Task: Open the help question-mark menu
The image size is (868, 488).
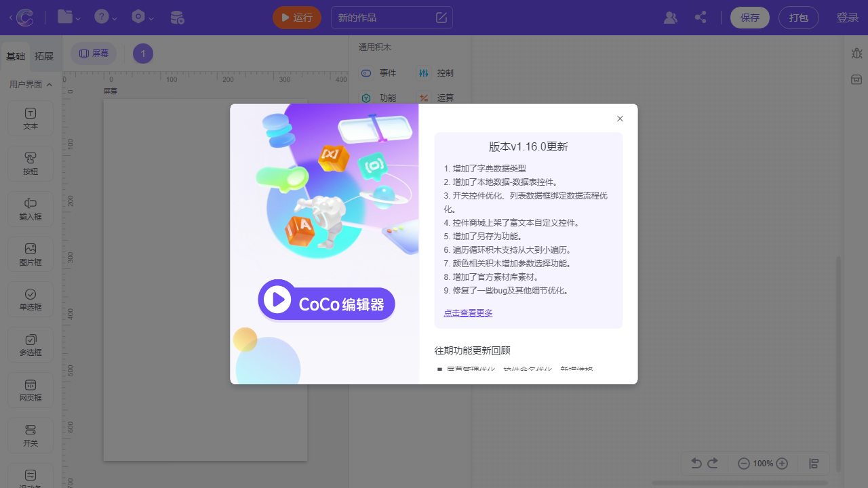Action: [105, 18]
